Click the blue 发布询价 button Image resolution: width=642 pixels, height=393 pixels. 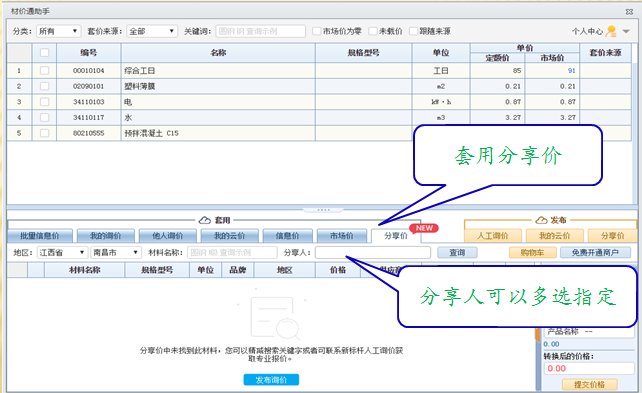pos(271,380)
